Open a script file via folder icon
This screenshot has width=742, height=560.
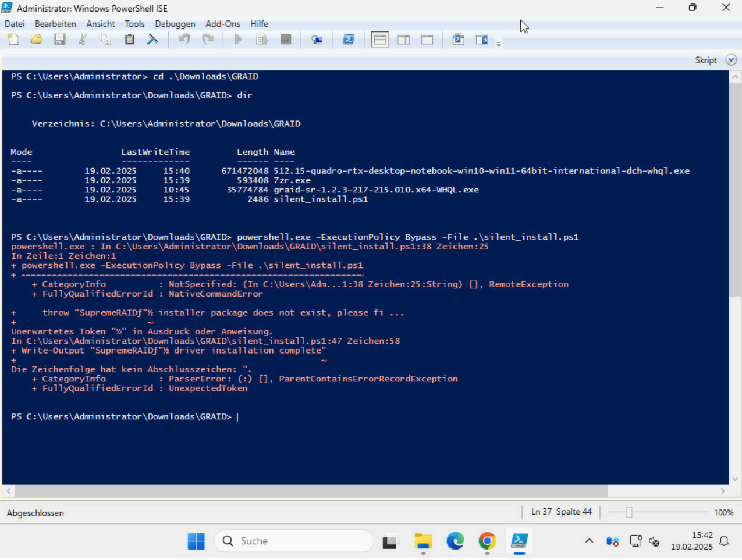(36, 40)
